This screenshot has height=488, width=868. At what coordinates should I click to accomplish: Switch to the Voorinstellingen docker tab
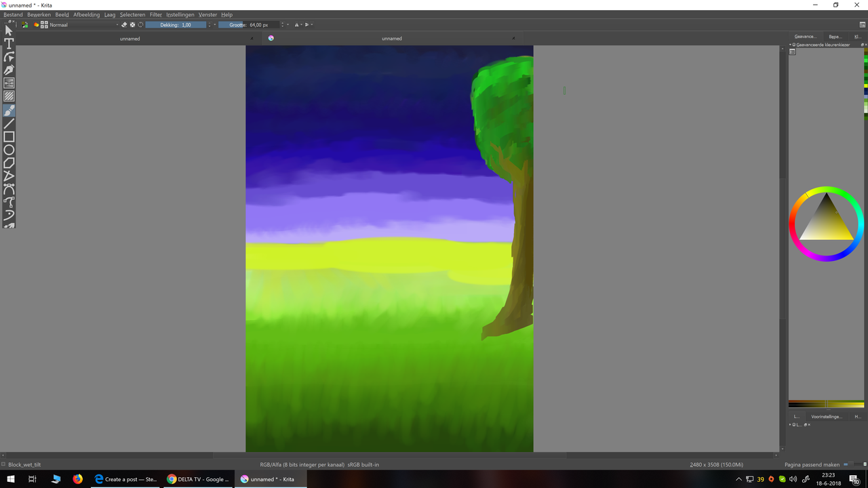click(x=827, y=417)
